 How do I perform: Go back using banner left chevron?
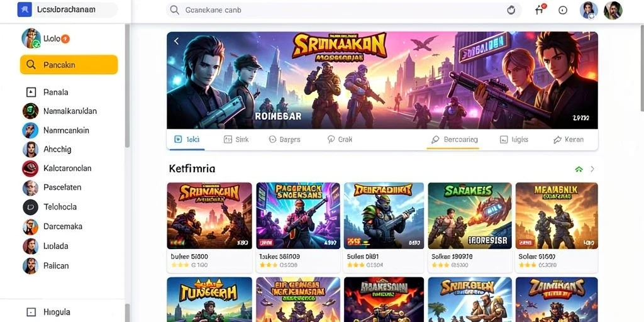[176, 41]
